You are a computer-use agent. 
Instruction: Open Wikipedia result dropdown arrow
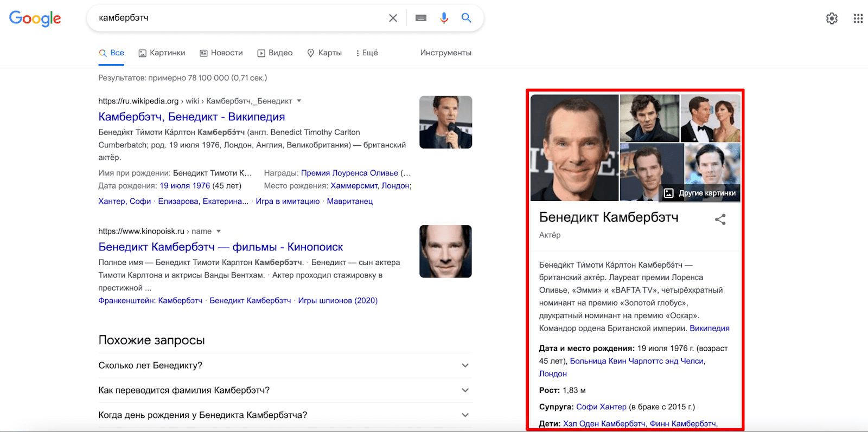point(299,101)
